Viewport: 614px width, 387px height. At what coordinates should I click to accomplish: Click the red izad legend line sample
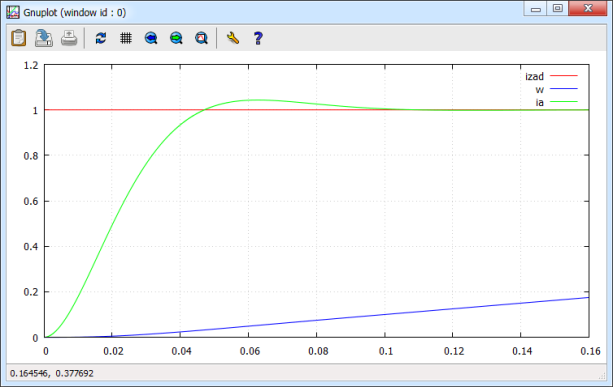point(563,76)
